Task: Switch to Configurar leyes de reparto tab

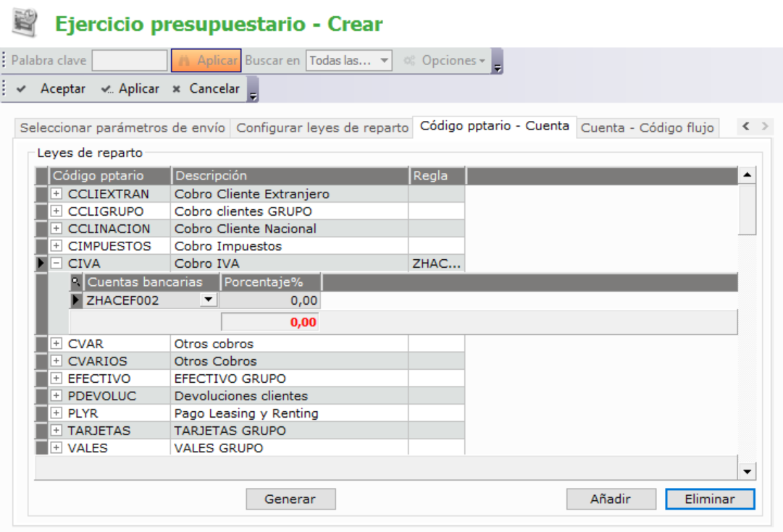Action: pyautogui.click(x=322, y=128)
